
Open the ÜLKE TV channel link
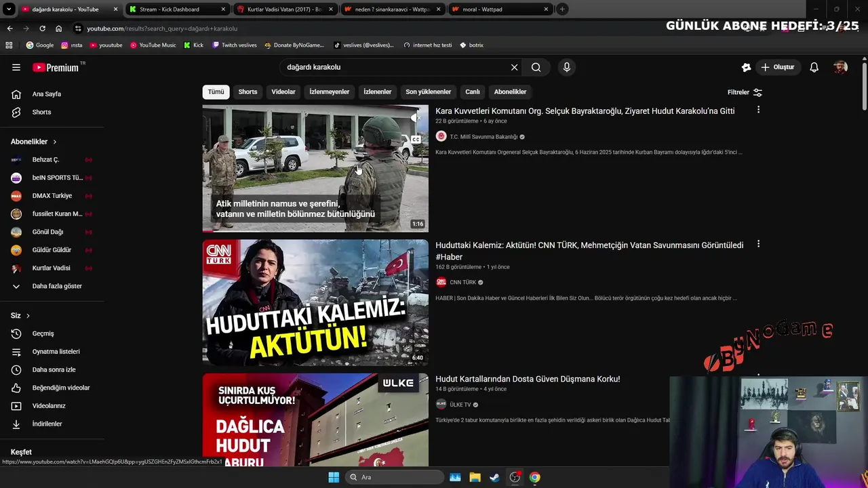pos(460,405)
